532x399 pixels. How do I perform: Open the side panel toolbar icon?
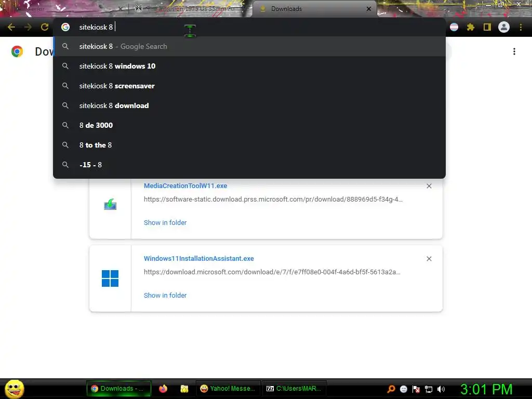coord(487,27)
